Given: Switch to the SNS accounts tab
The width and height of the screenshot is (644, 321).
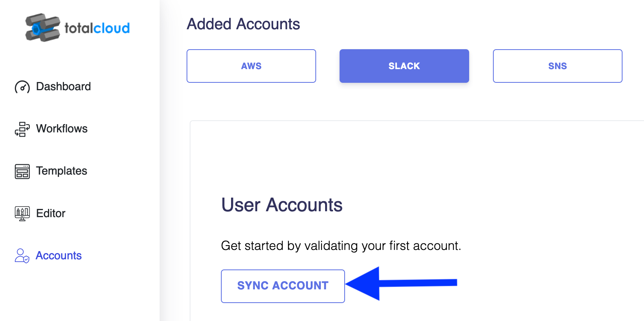Looking at the screenshot, I should pyautogui.click(x=558, y=66).
